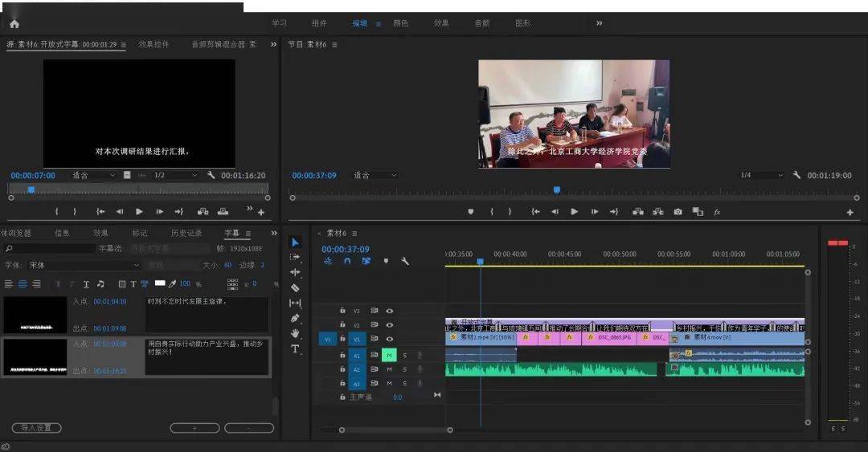This screenshot has width=868, height=452.
Task: Choose the Track Select Forward tool
Action: tap(295, 257)
